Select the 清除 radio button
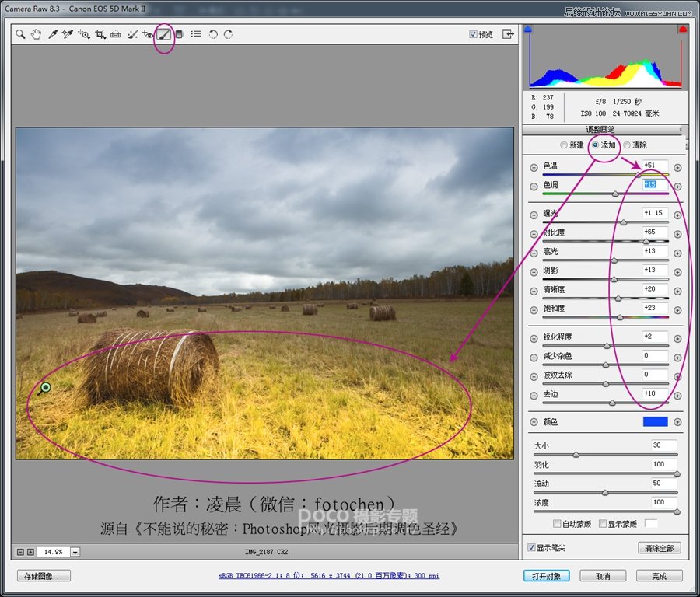This screenshot has width=700, height=597. coord(627,145)
